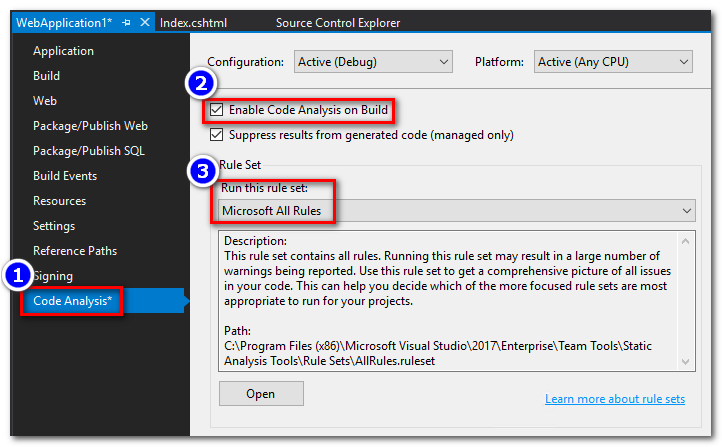Open the Package/Publish Web page
The width and height of the screenshot is (722, 447).
pyautogui.click(x=90, y=126)
